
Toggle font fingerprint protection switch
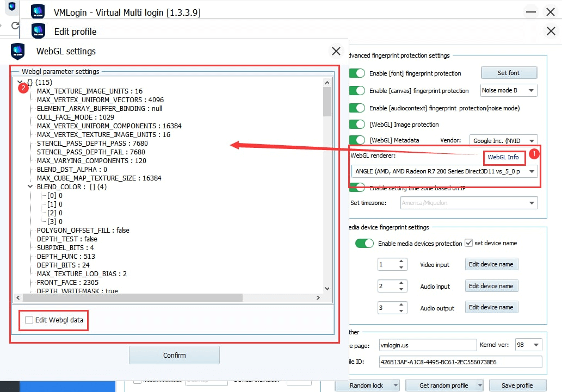(x=356, y=73)
